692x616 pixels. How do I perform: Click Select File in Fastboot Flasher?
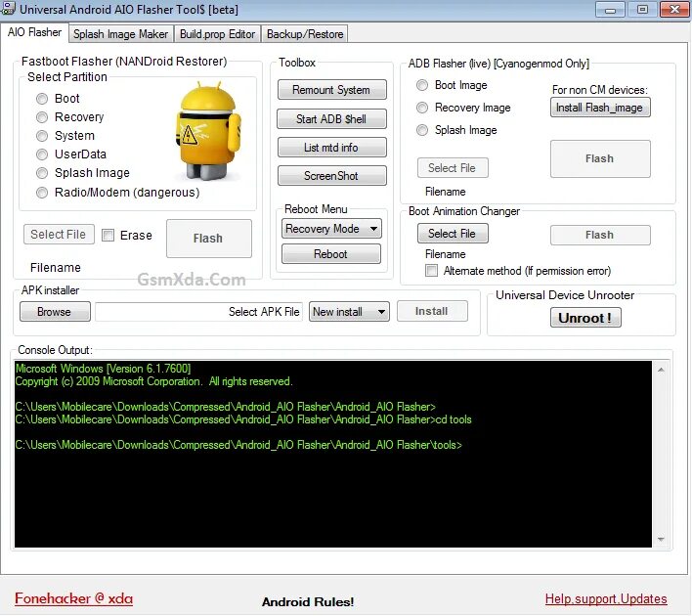click(x=59, y=234)
